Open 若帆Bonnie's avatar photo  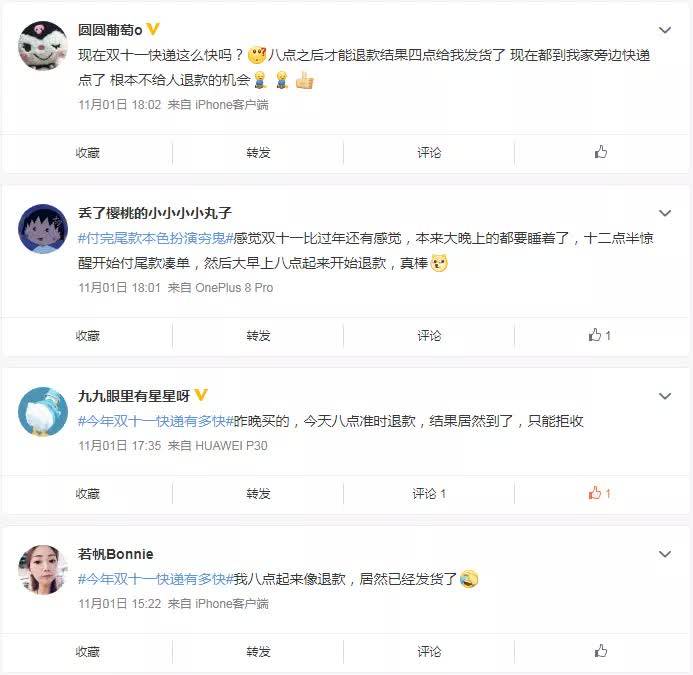42,569
